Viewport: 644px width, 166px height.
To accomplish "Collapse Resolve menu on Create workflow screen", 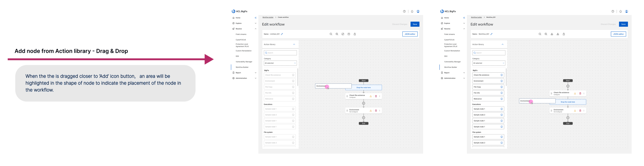I will click(x=255, y=29).
